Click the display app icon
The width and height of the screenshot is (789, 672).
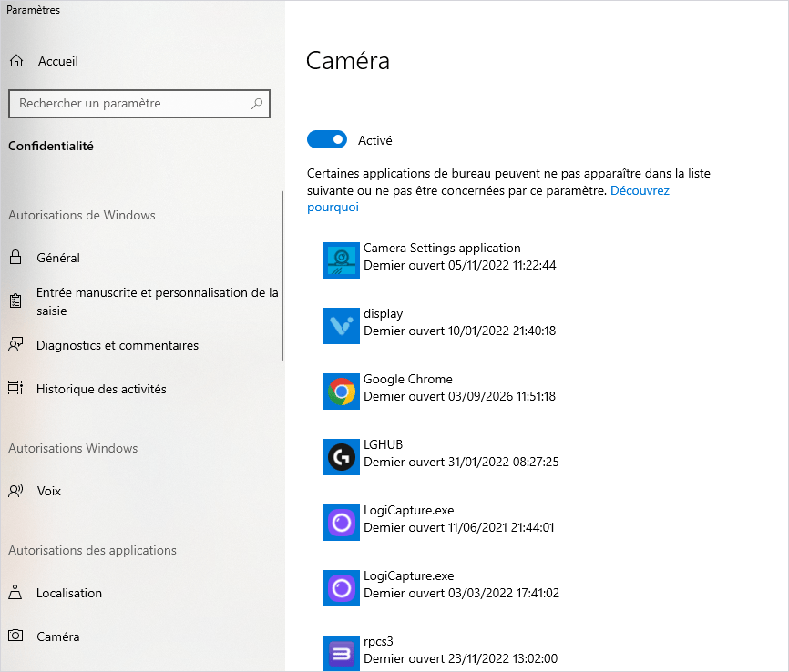point(342,326)
